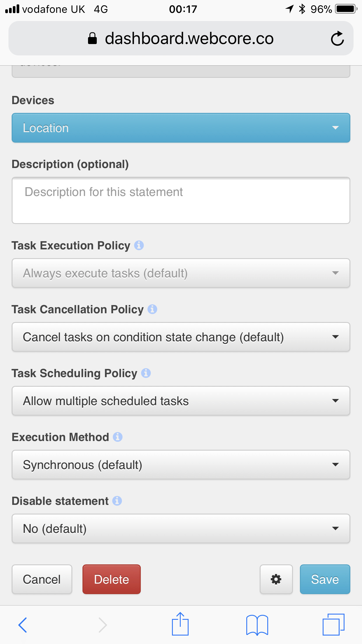This screenshot has height=644, width=362.
Task: Reload the page in Safari
Action: click(x=337, y=38)
